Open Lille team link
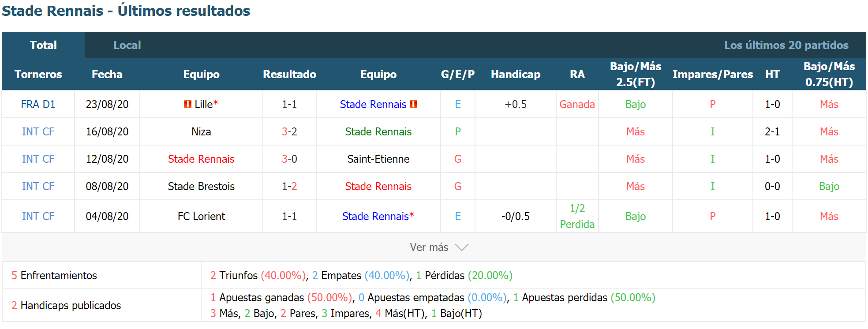 pyautogui.click(x=204, y=105)
